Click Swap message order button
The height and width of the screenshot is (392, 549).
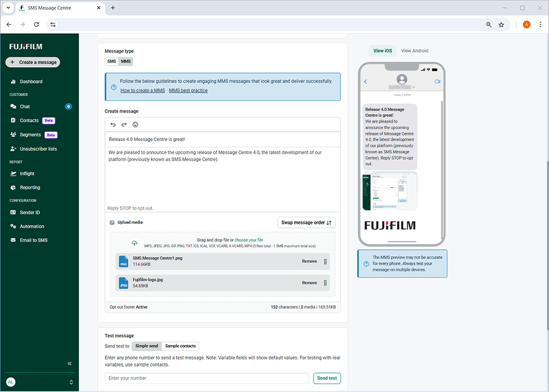pos(306,222)
